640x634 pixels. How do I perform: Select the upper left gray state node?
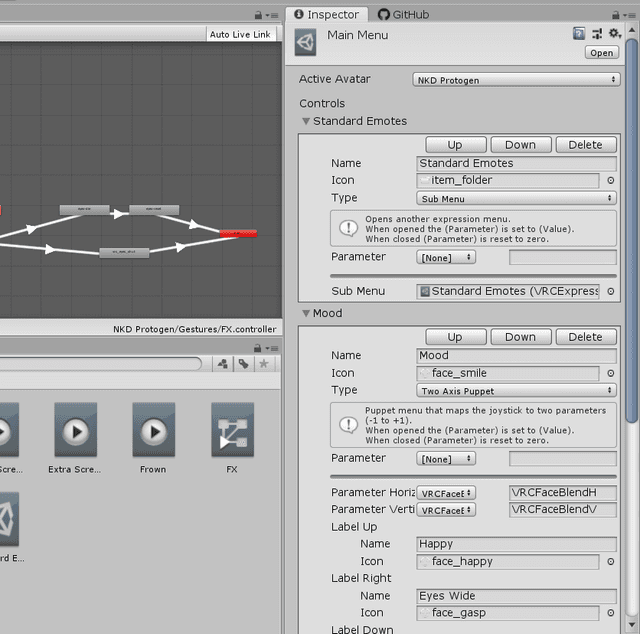pyautogui.click(x=84, y=210)
